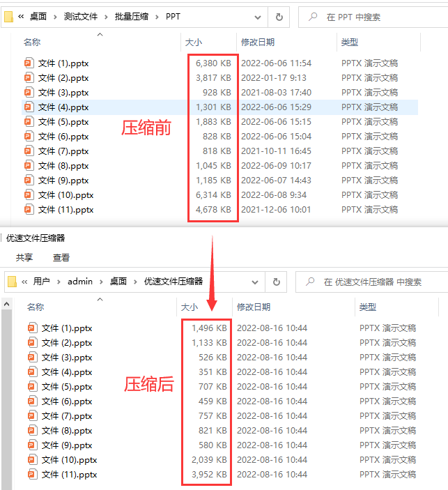The width and height of the screenshot is (448, 490).
Task: Select the 1,496 KB size cell
Action: pos(209,328)
